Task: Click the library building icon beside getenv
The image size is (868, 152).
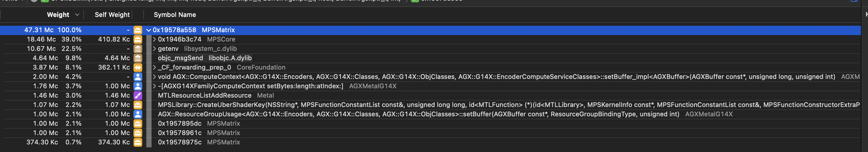Action: point(138,49)
